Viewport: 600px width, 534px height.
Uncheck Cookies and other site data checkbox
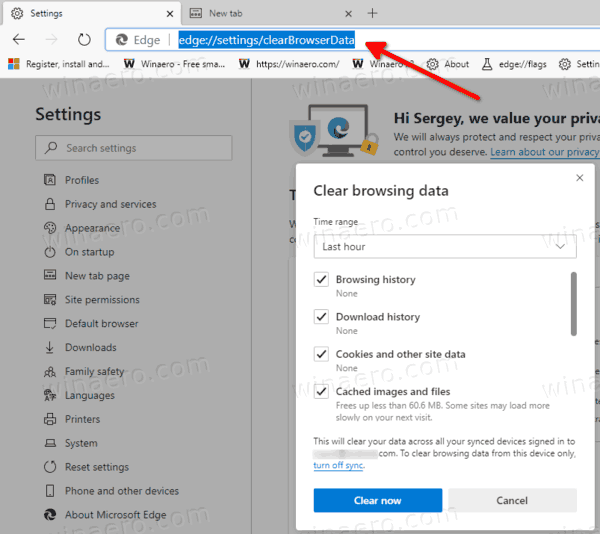[x=321, y=354]
